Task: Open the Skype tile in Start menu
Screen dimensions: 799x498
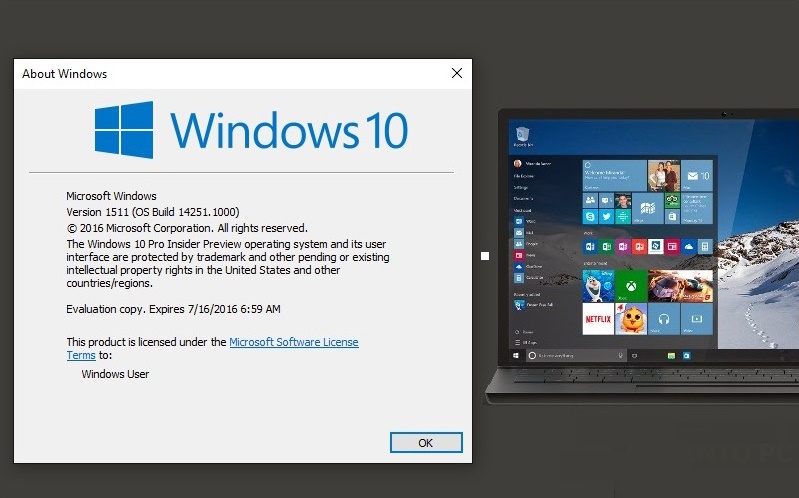Action: click(590, 217)
